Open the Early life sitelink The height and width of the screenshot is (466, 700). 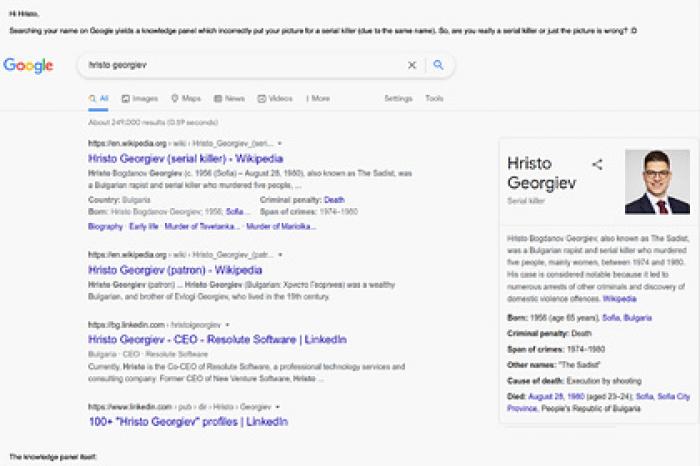(144, 226)
